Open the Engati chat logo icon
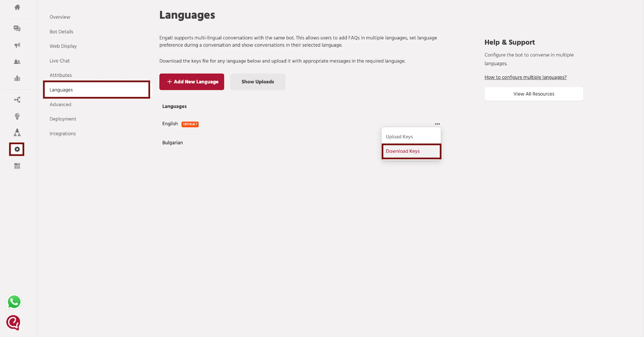 click(x=13, y=323)
